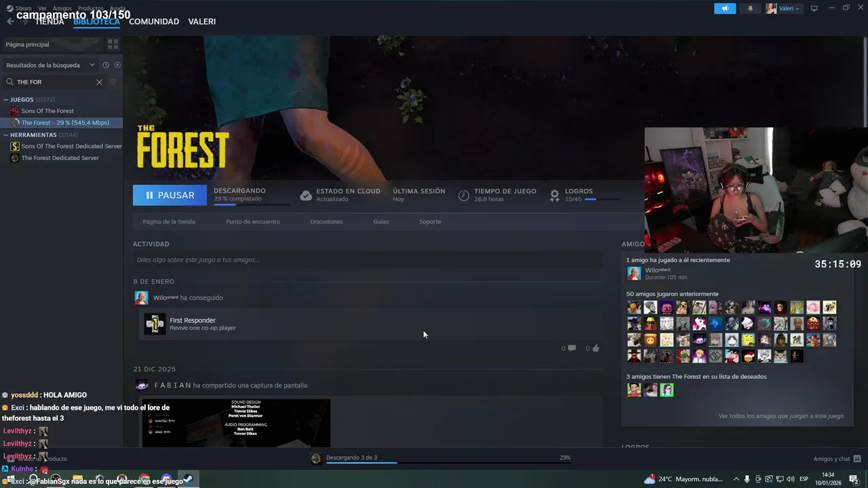868x488 pixels.
Task: Open the Valeri account dropdown
Action: coord(783,8)
